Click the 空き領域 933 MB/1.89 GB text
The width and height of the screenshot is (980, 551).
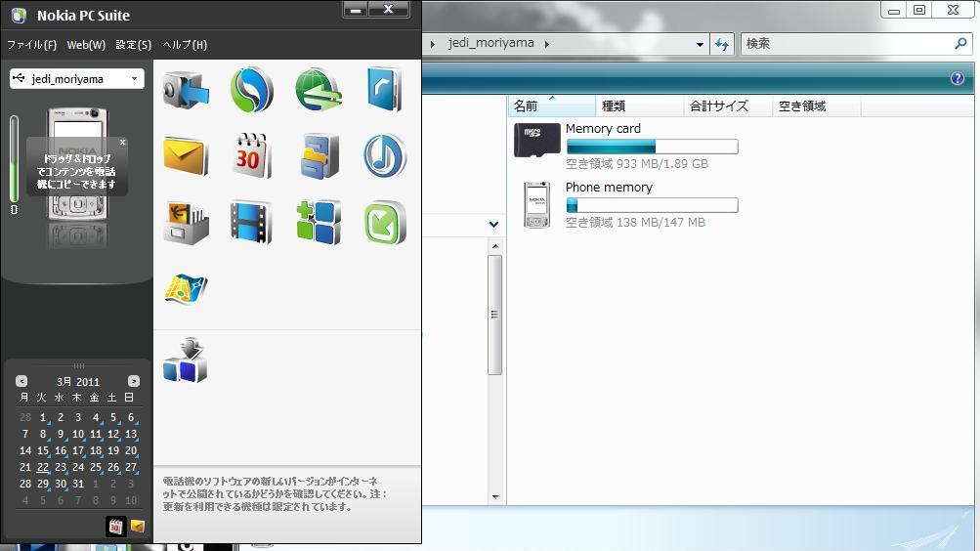point(637,164)
